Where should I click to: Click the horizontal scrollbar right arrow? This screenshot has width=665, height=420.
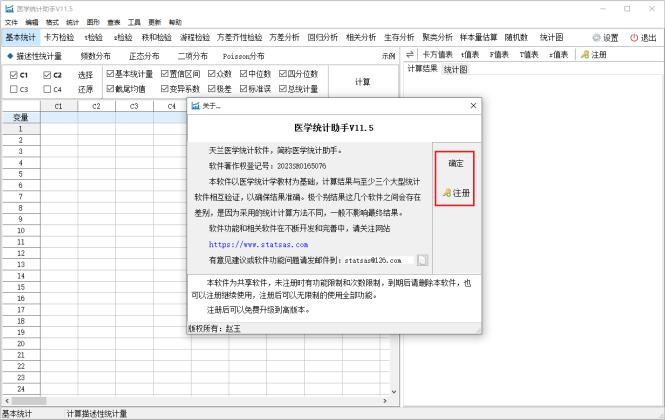tap(385, 401)
